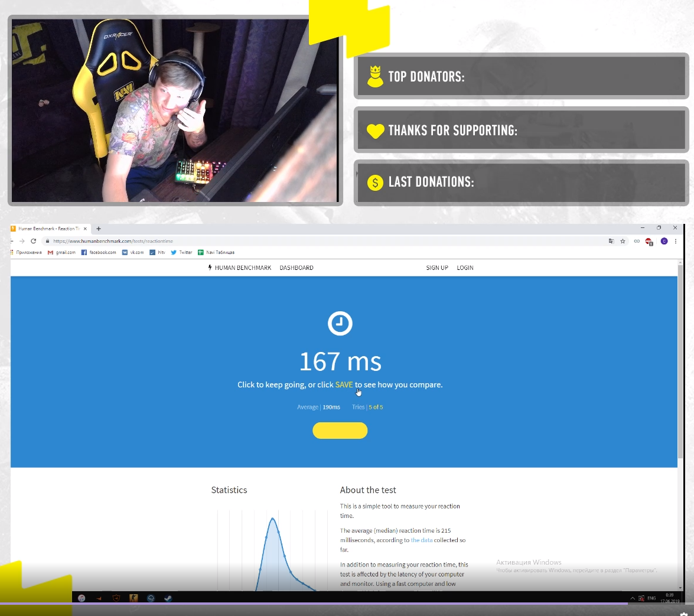
Task: Click the Statistics heading
Action: pyautogui.click(x=229, y=490)
